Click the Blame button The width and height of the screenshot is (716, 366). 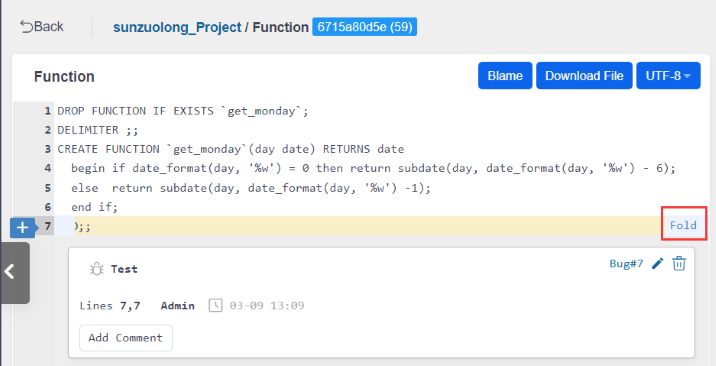point(505,76)
